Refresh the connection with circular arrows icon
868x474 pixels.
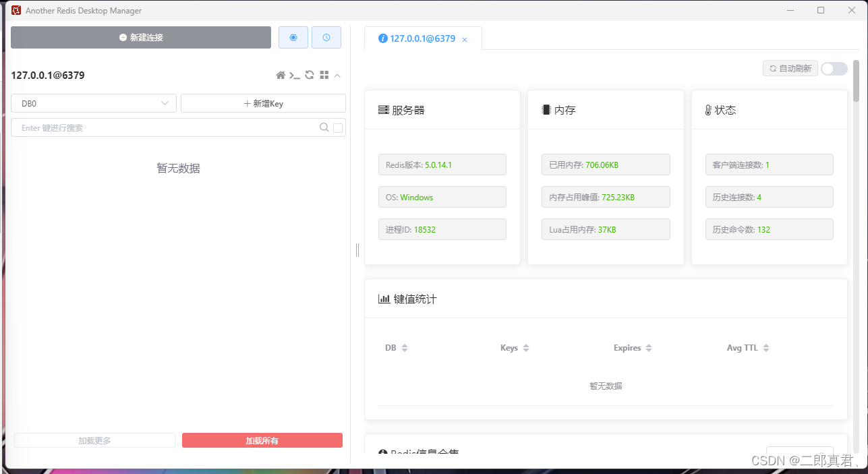[310, 76]
